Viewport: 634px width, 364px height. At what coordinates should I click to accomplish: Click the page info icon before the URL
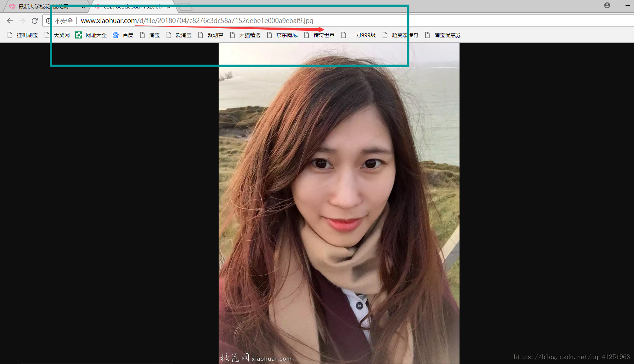click(x=49, y=21)
